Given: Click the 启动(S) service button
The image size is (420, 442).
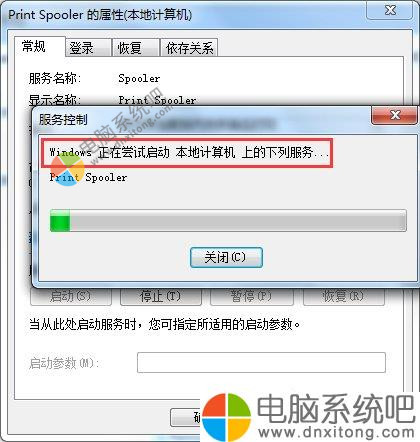Looking at the screenshot, I should click(71, 296).
